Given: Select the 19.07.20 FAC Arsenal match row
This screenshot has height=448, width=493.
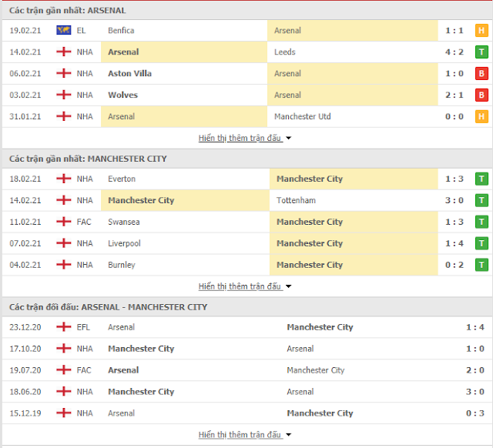Looking at the screenshot, I should click(x=246, y=370).
